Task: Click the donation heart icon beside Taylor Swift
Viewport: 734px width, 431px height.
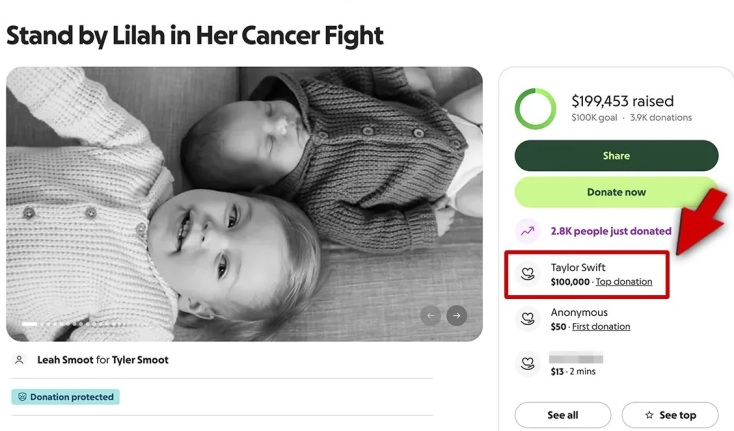Action: coord(528,275)
